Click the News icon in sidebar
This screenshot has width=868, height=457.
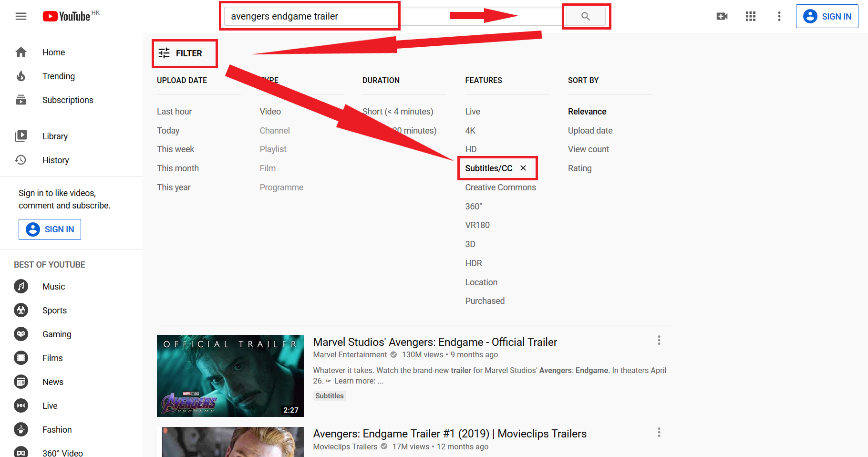pos(21,382)
